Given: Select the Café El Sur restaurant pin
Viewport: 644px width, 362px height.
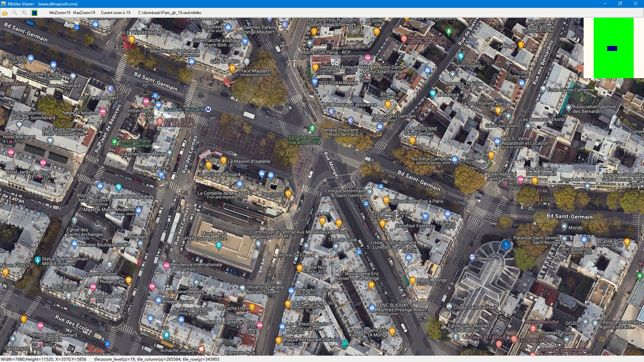Looking at the screenshot, I should point(627,242).
